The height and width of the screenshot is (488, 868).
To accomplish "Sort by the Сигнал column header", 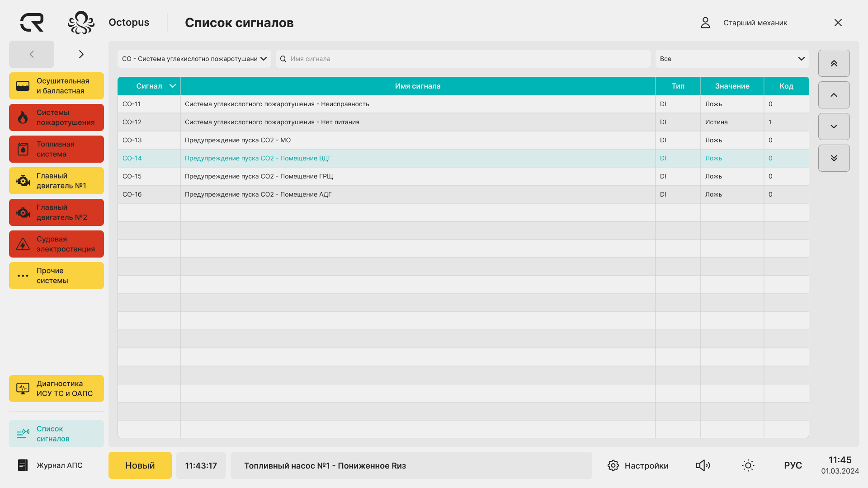I will coord(149,86).
